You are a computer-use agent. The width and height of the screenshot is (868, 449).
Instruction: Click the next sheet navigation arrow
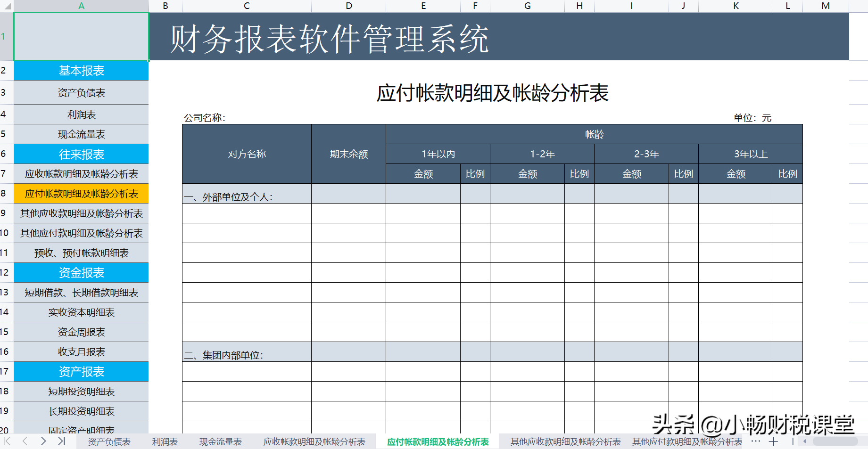(43, 441)
